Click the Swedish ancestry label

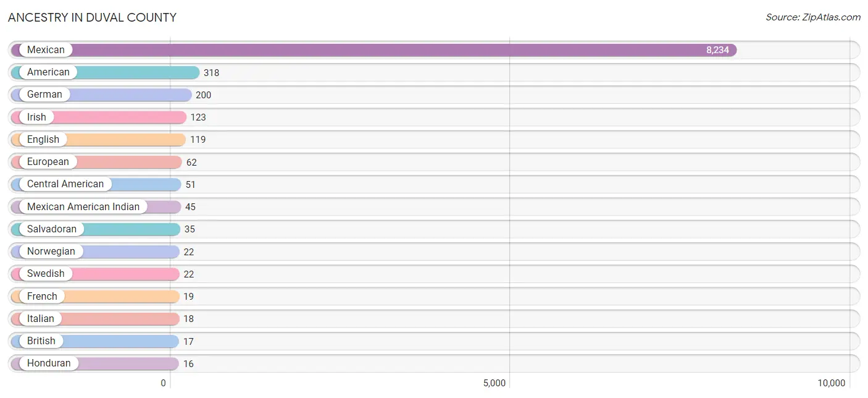(46, 273)
